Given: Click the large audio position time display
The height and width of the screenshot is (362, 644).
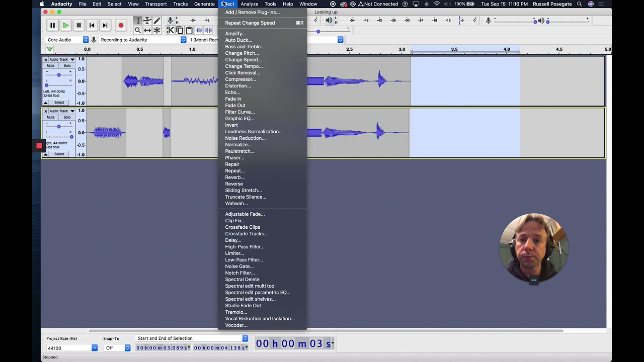Looking at the screenshot, I should pyautogui.click(x=294, y=344).
